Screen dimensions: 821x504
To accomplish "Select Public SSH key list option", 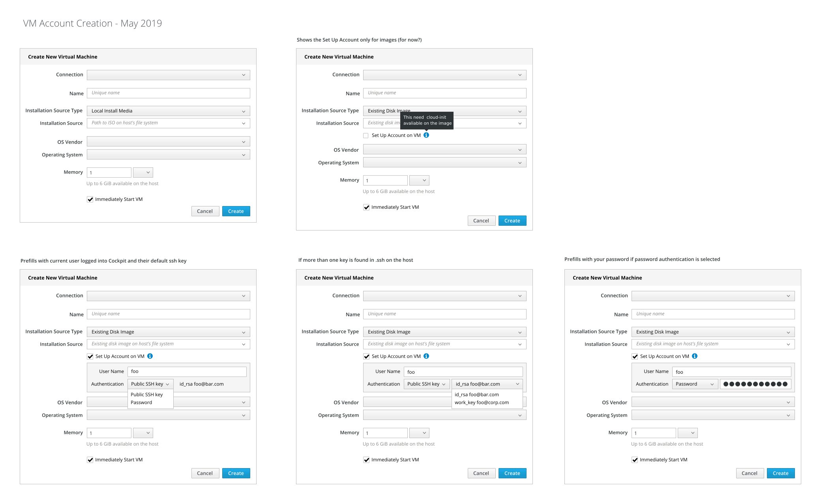I will point(146,395).
